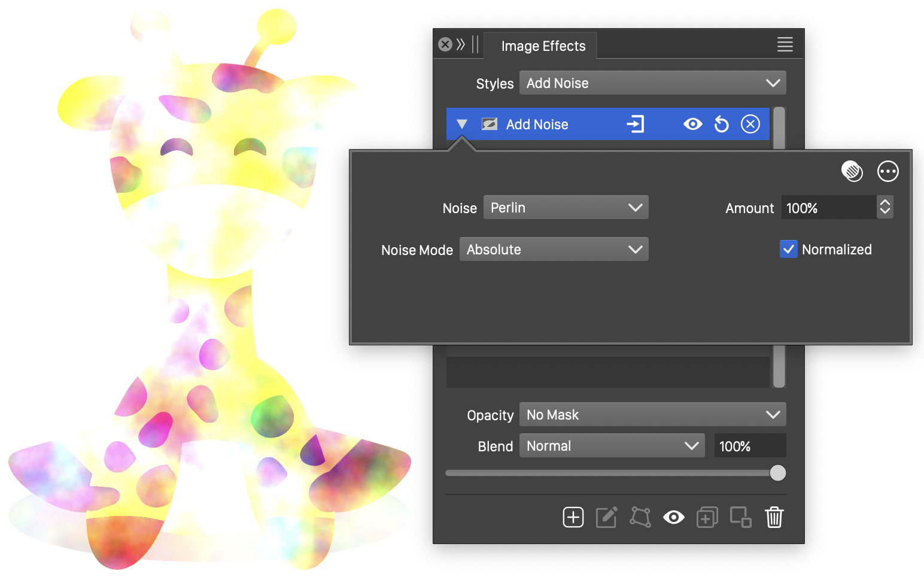Click the arrow-into-box icon on Add Noise
This screenshot has height=583, width=924.
click(635, 125)
